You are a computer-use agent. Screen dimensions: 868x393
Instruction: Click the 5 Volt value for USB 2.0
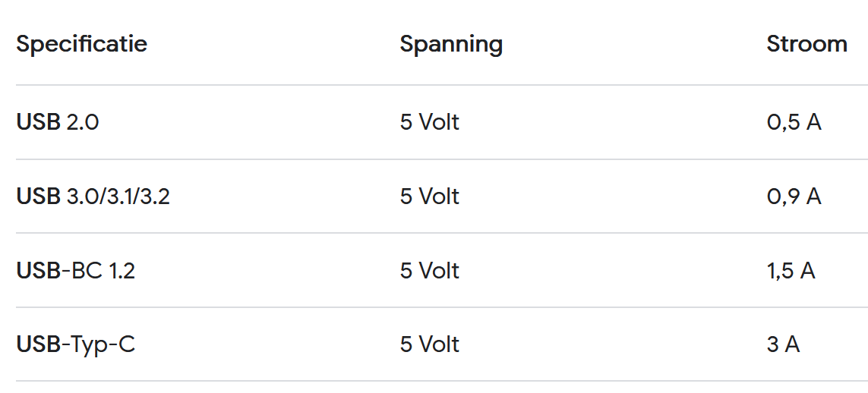click(x=430, y=122)
